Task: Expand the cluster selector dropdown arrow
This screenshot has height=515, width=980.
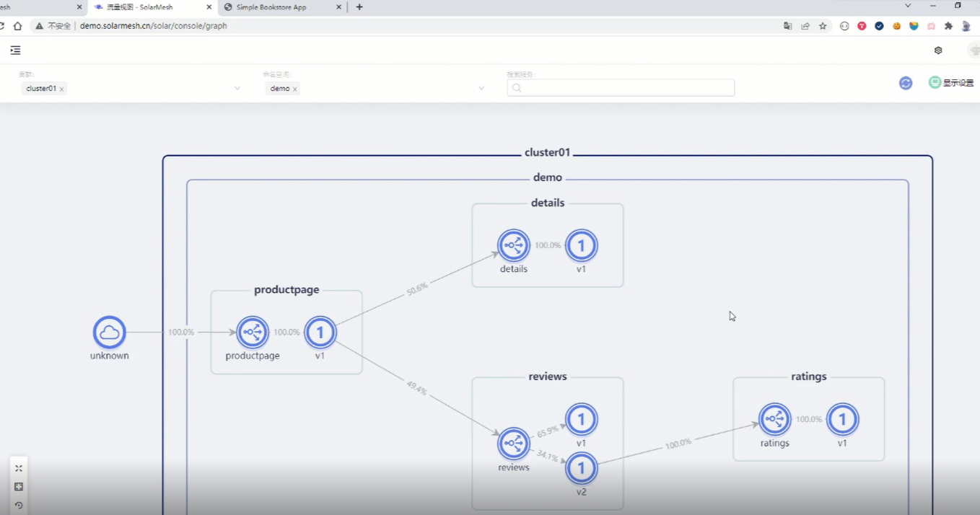Action: (x=237, y=89)
